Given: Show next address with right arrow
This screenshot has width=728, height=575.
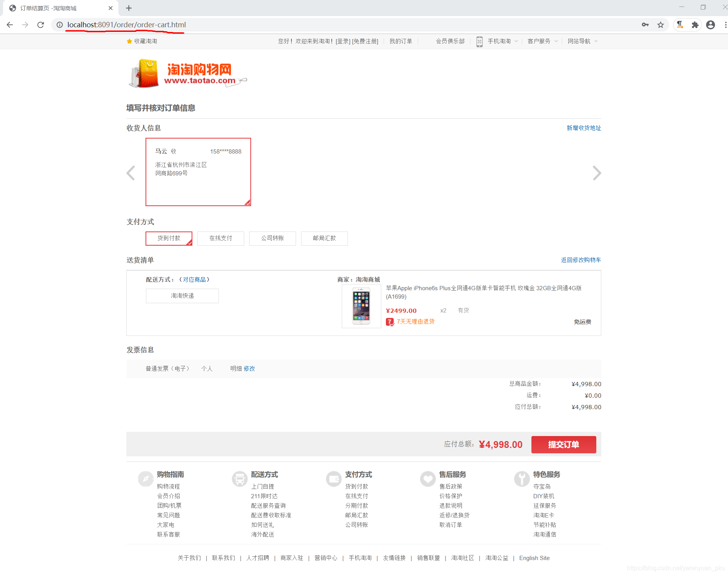Looking at the screenshot, I should pos(597,173).
